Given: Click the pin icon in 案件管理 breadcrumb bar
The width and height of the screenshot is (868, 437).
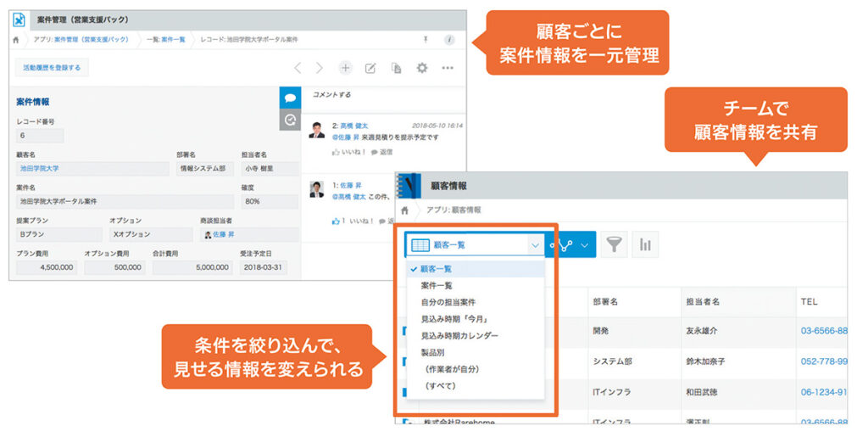Looking at the screenshot, I should click(426, 39).
